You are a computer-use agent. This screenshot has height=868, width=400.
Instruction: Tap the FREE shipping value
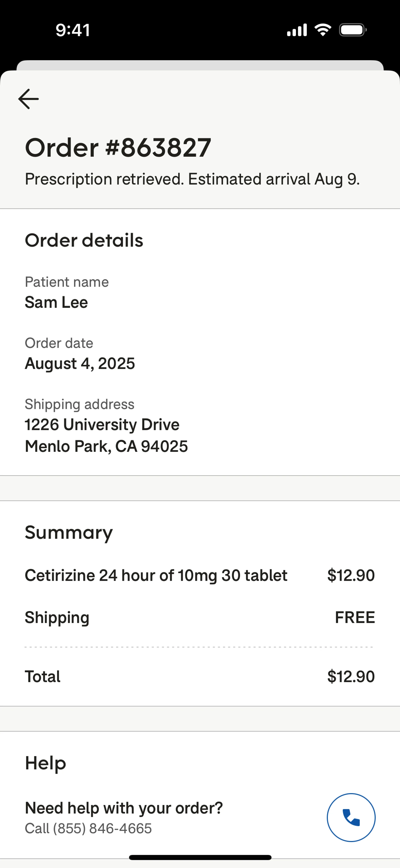(355, 617)
